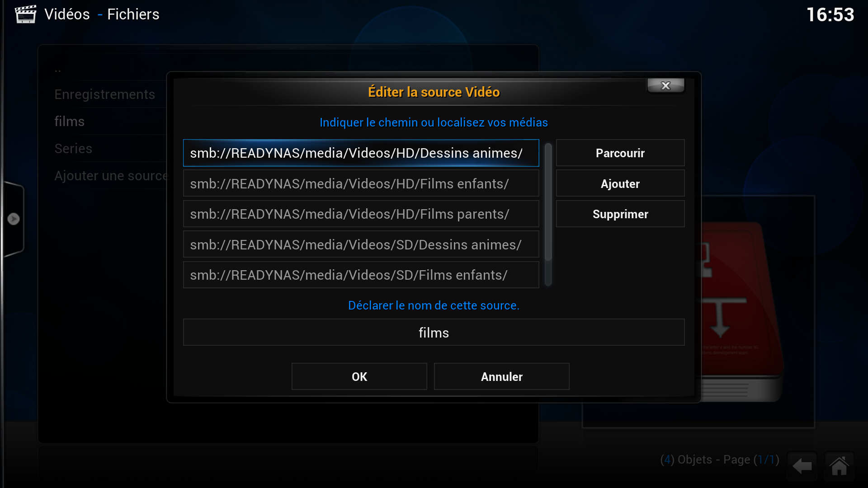Select the SD/Films enfants path
This screenshot has width=868, height=488.
coord(361,275)
